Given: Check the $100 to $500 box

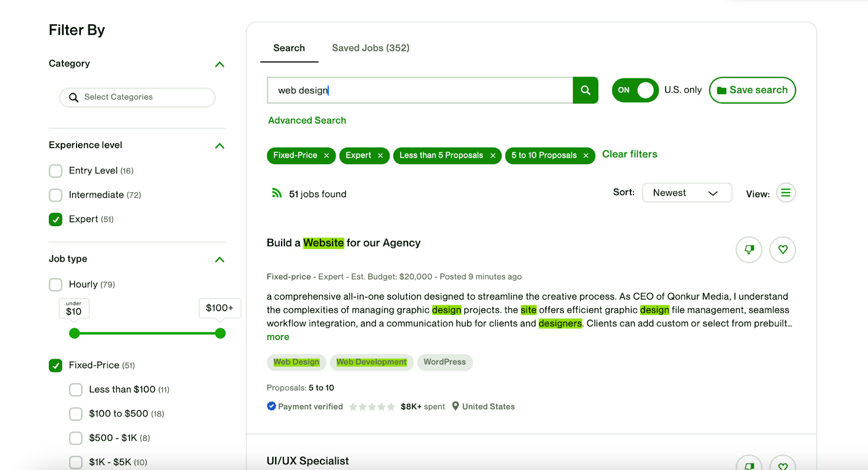Looking at the screenshot, I should pos(76,414).
